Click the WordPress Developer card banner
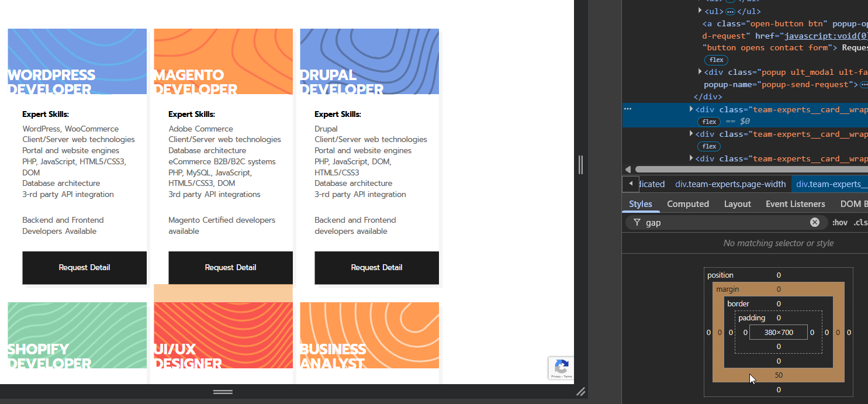Viewport: 868px width, 404px height. click(77, 61)
